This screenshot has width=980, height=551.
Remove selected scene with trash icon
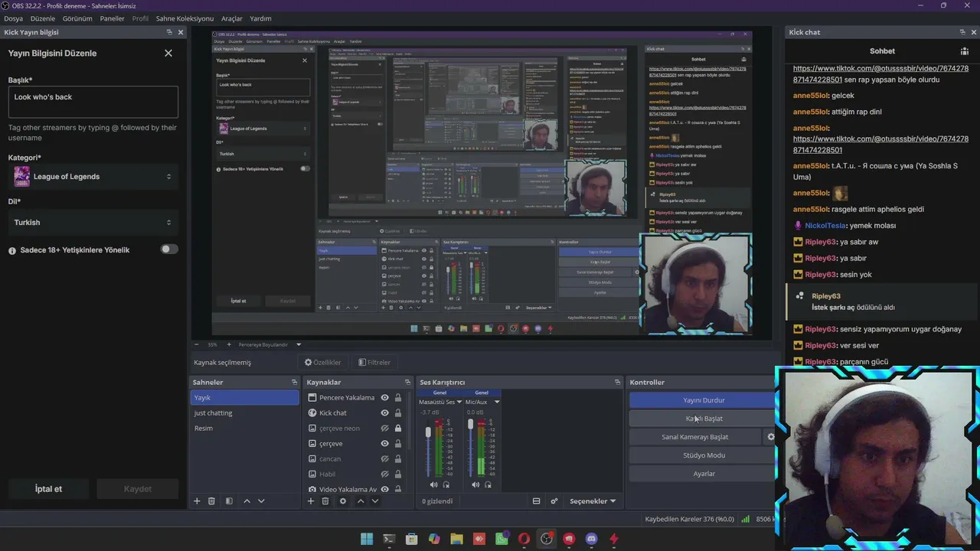(212, 501)
